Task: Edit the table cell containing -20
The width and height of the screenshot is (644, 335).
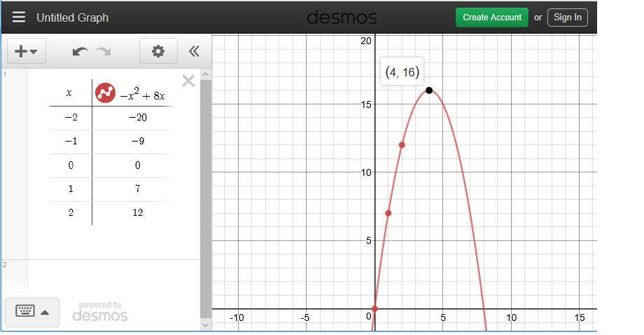Action: pos(137,117)
